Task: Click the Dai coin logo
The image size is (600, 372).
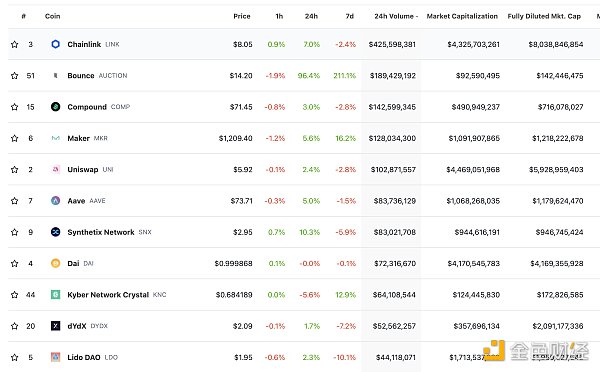Action: (55, 263)
